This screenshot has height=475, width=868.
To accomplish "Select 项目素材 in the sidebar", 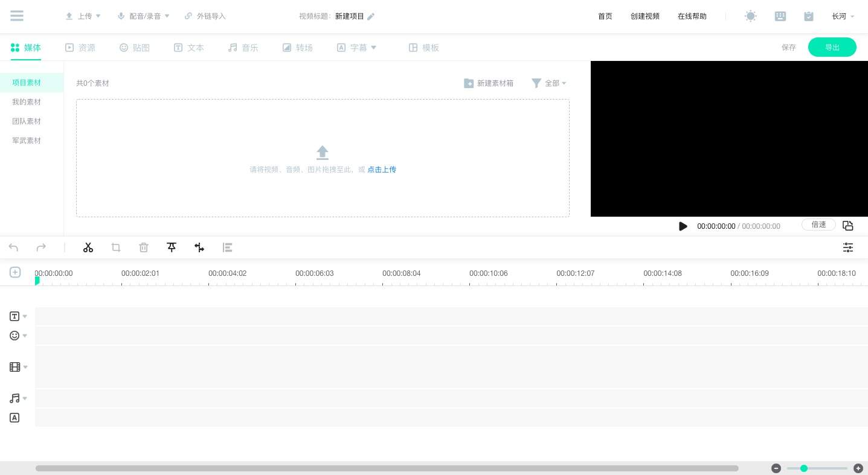I will coord(31,83).
